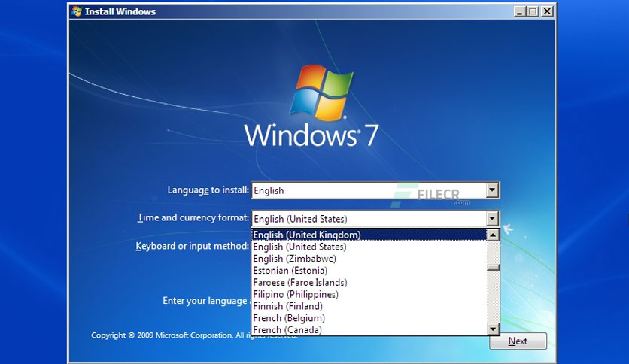Click the Next button
This screenshot has width=629, height=364.
[518, 341]
